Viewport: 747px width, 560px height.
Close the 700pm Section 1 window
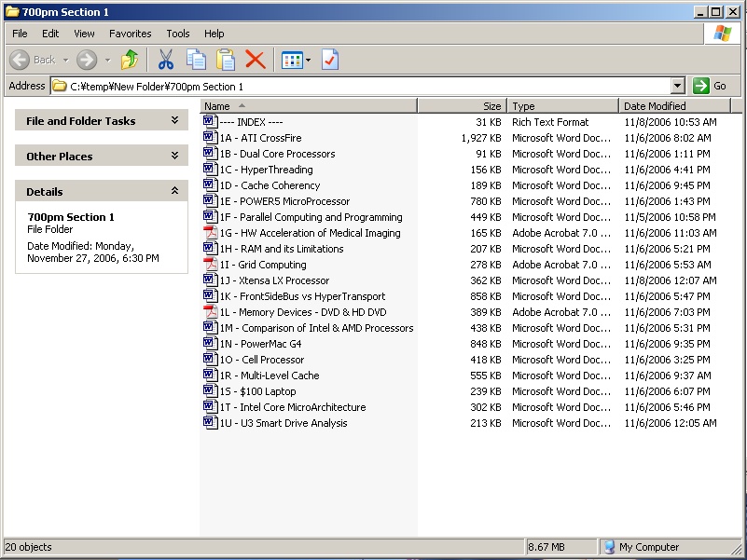tap(732, 12)
